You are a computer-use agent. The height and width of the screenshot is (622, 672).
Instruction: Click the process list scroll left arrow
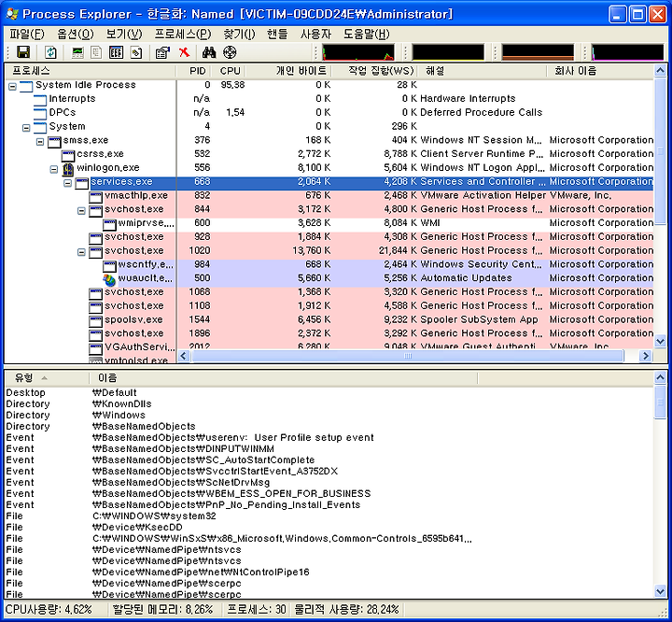(x=184, y=356)
